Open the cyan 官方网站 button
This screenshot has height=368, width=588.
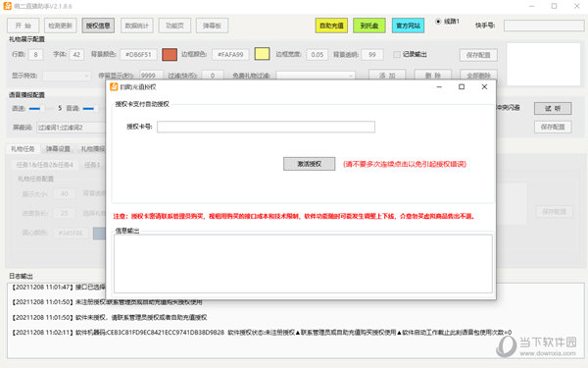(x=409, y=26)
